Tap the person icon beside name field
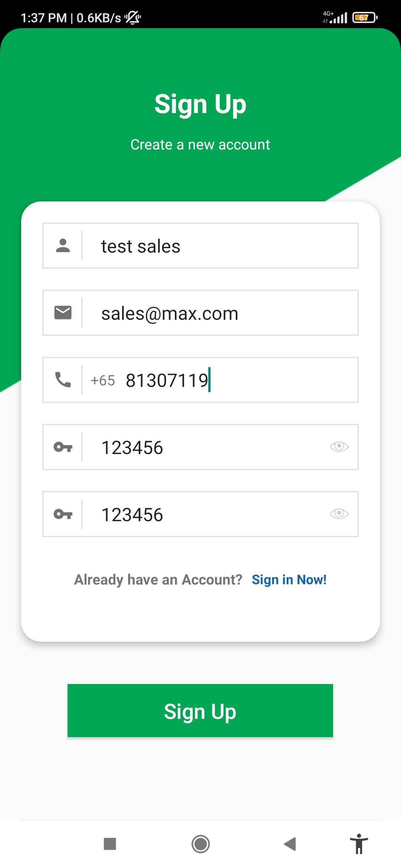Viewport: 401px width, 868px height. point(63,246)
